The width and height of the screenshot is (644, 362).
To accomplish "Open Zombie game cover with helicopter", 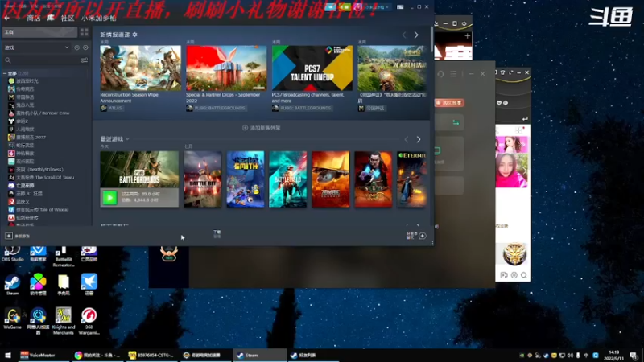I will pyautogui.click(x=330, y=179).
